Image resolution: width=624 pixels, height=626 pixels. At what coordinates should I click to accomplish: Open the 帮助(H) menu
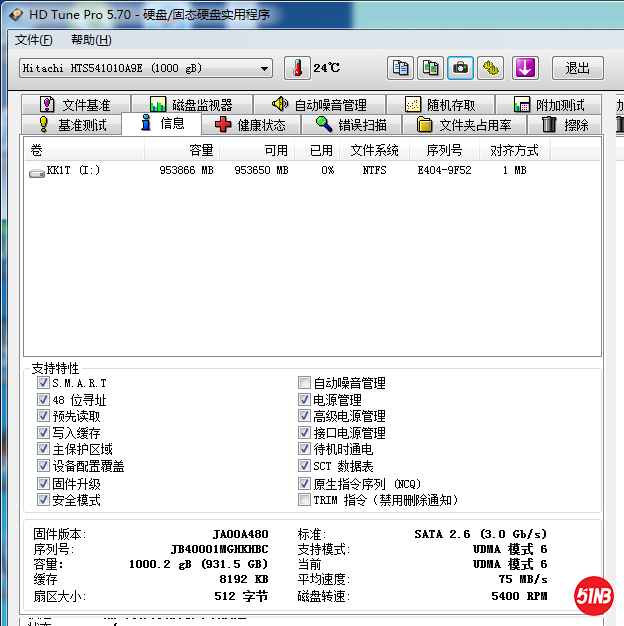91,40
